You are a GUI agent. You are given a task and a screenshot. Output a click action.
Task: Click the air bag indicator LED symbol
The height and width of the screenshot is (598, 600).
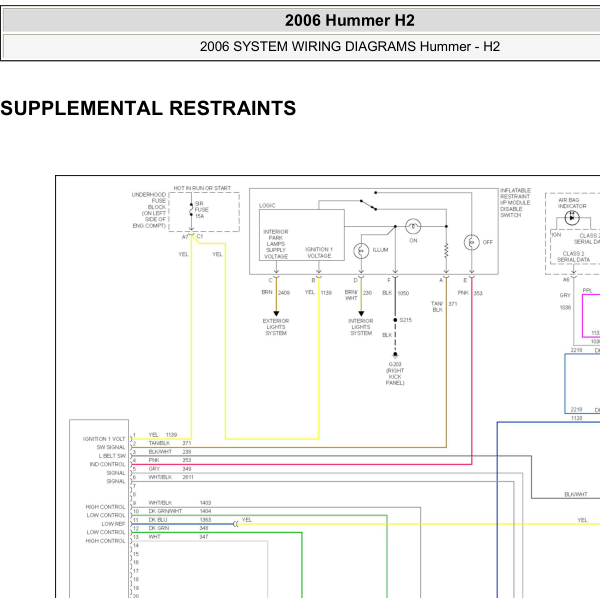[572, 218]
